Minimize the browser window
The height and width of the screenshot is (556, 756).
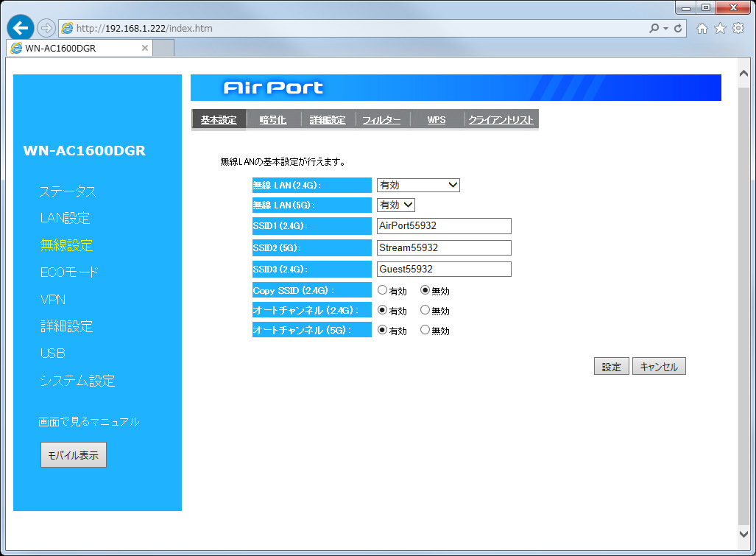[686, 7]
